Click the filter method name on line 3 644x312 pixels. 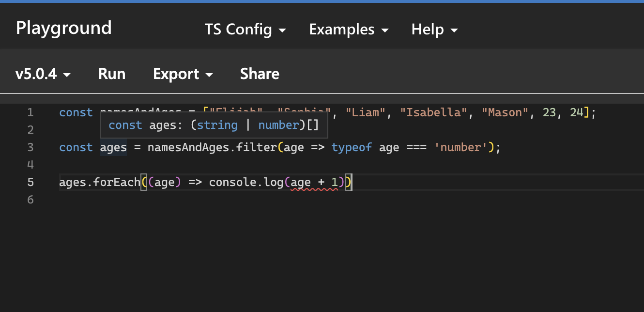click(256, 147)
